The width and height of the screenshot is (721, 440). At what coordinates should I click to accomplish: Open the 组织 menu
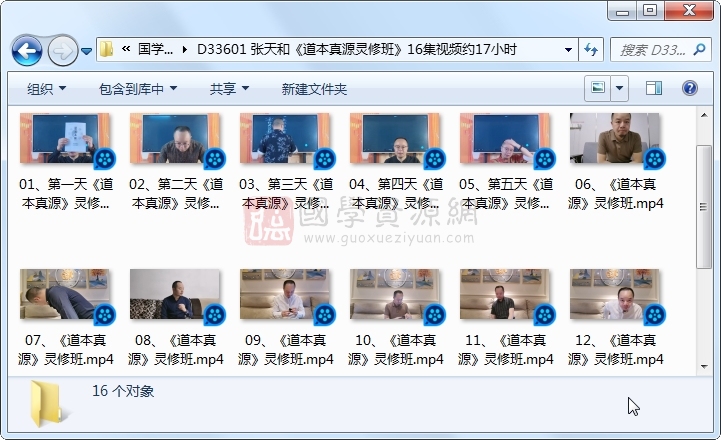click(46, 89)
